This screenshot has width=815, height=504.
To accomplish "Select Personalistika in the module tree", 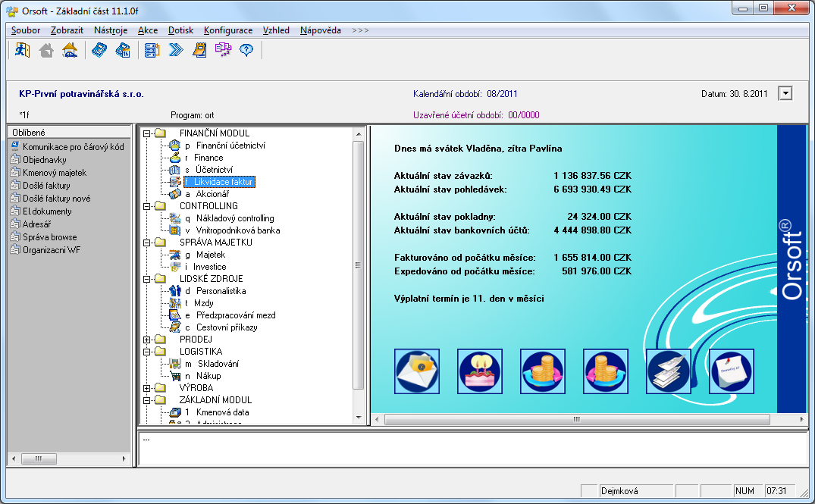I will (221, 291).
